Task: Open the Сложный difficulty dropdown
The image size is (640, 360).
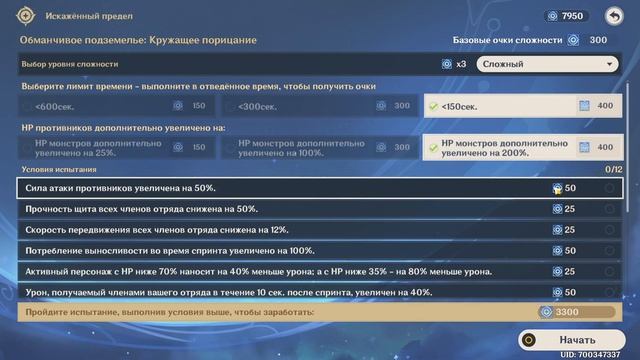Action: click(x=547, y=64)
